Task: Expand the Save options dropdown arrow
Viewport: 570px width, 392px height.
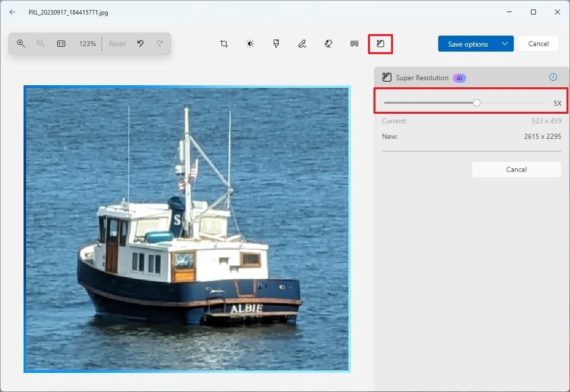Action: click(x=505, y=44)
